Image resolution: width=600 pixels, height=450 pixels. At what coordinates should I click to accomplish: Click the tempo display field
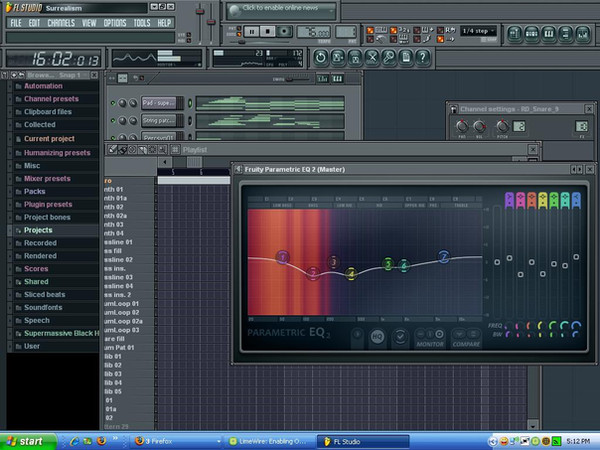click(313, 32)
